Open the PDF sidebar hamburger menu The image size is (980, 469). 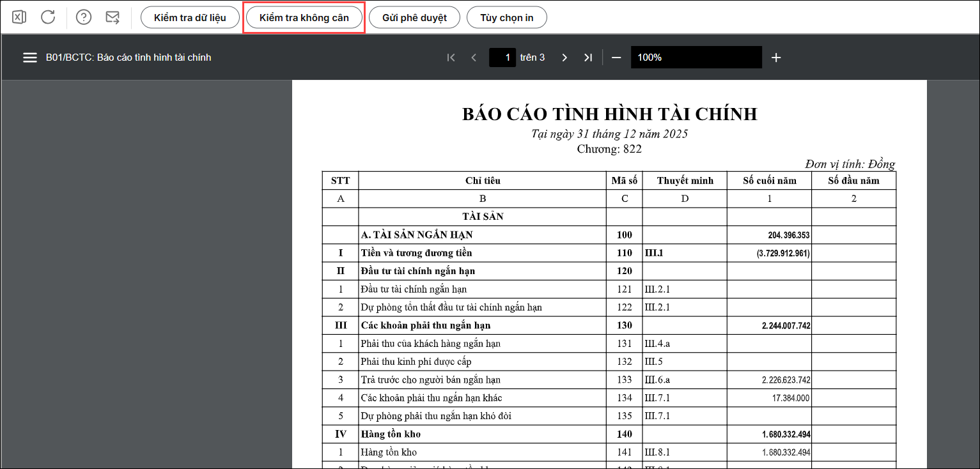pos(30,58)
